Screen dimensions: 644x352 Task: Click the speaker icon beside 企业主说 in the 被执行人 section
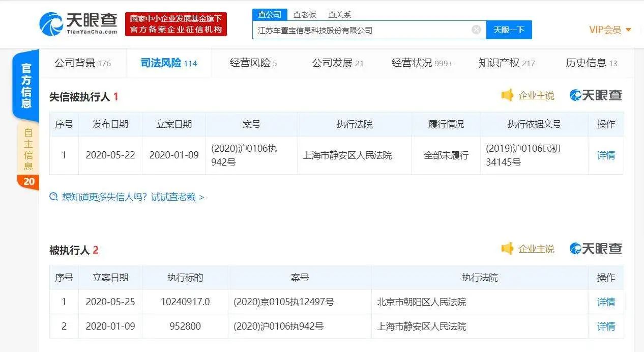507,249
